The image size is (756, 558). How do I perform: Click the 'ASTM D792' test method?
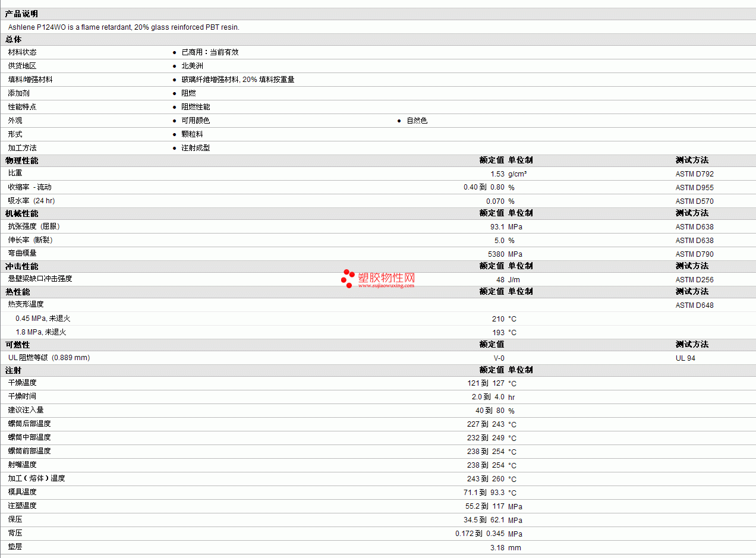(695, 174)
